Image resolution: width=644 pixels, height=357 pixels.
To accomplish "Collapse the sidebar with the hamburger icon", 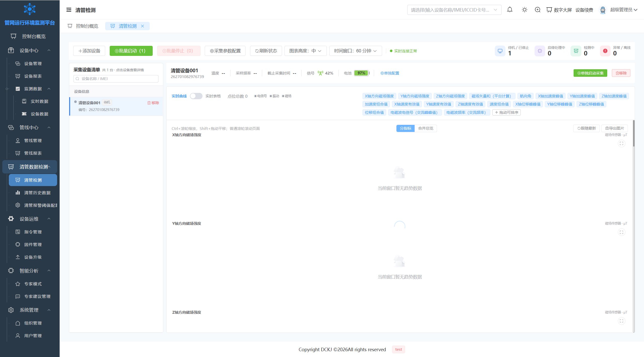I will (x=69, y=10).
